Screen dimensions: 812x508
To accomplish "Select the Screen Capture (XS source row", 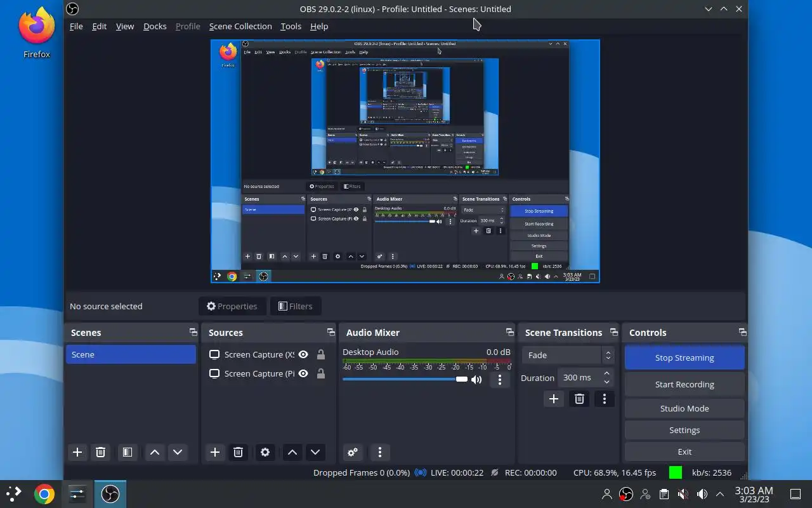I will click(x=268, y=354).
